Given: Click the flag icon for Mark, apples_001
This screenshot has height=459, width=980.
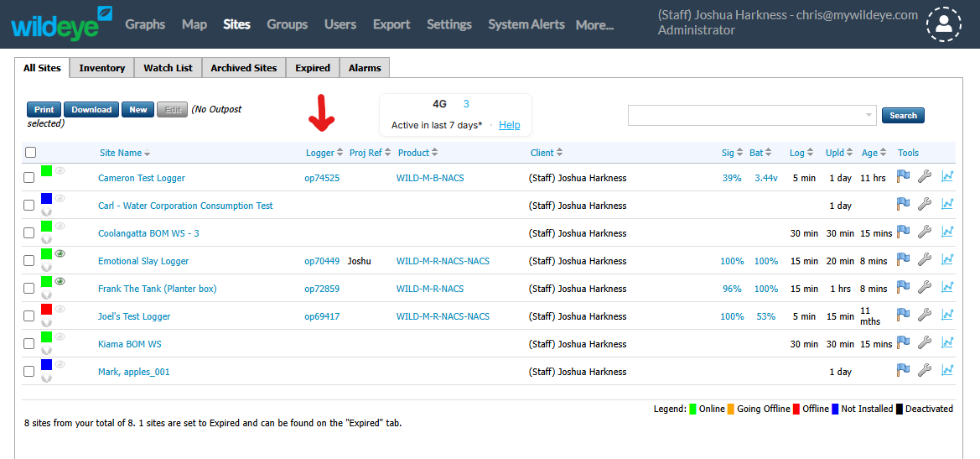Looking at the screenshot, I should 903,371.
